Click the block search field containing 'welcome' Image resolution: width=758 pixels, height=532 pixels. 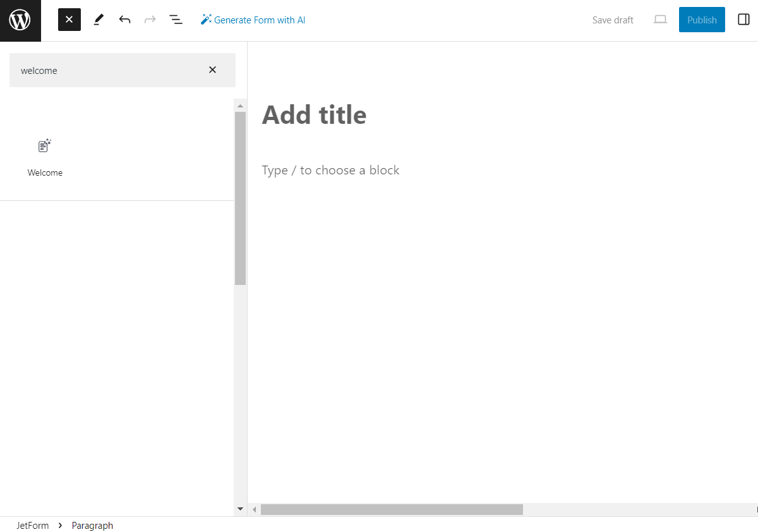107,70
